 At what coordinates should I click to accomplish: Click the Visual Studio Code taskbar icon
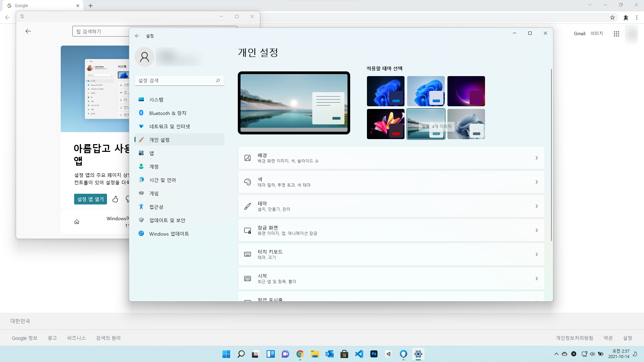359,354
